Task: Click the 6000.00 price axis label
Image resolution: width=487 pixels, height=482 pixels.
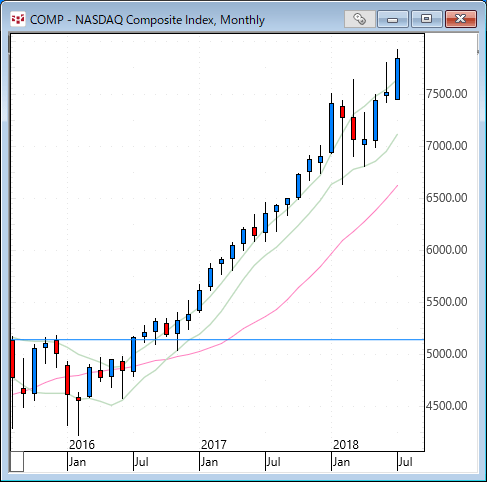Action: (x=447, y=250)
